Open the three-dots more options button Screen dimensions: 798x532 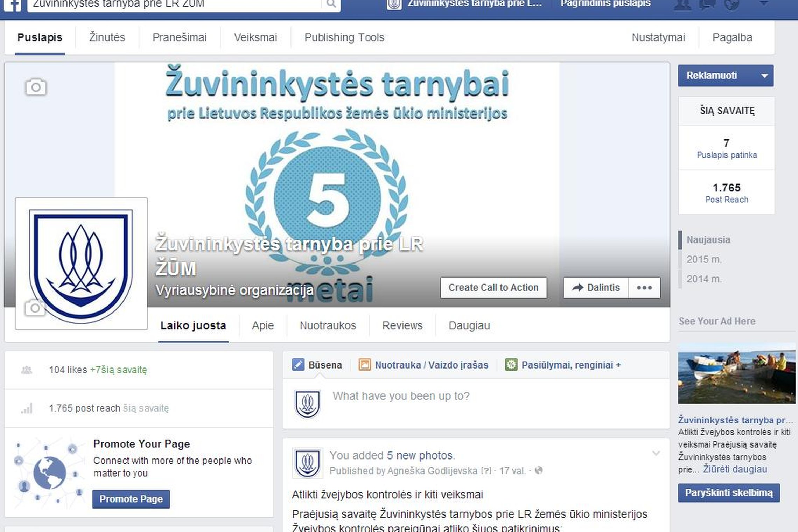point(644,288)
